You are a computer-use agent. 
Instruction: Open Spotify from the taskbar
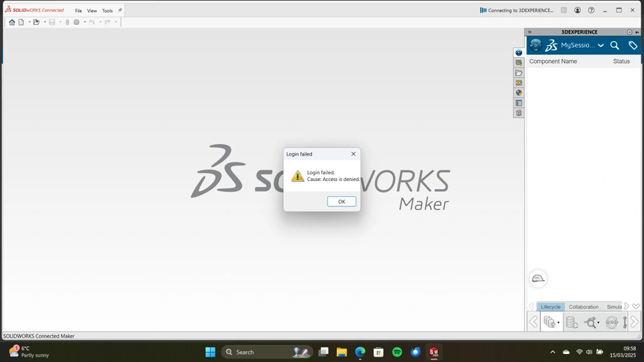[396, 352]
